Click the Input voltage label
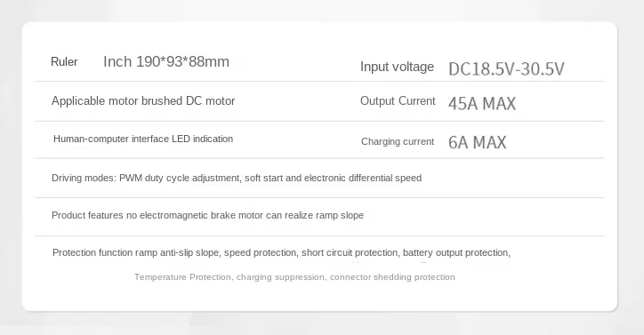This screenshot has width=644, height=335. pos(397,67)
